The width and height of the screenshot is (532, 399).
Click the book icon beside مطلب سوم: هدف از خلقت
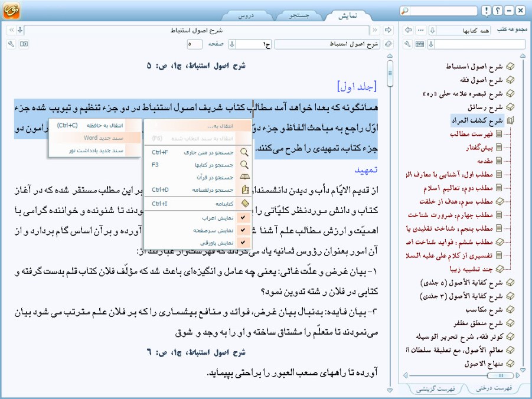[x=500, y=201]
